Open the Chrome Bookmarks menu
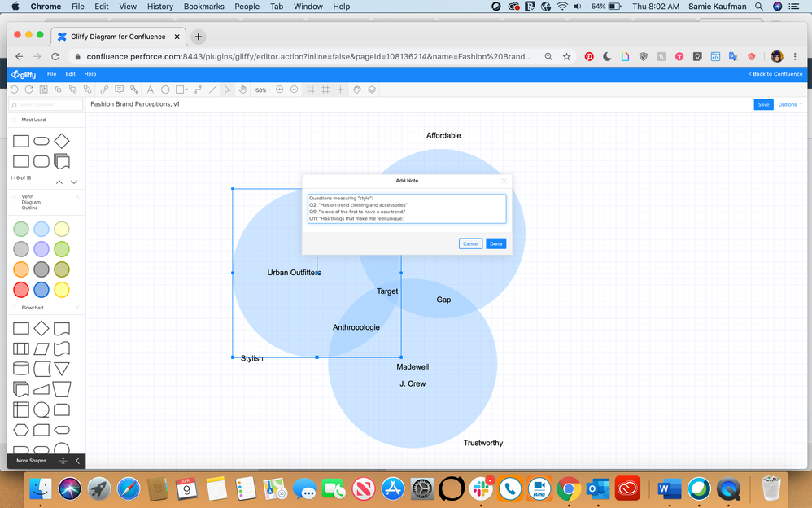The height and width of the screenshot is (508, 812). coord(204,7)
